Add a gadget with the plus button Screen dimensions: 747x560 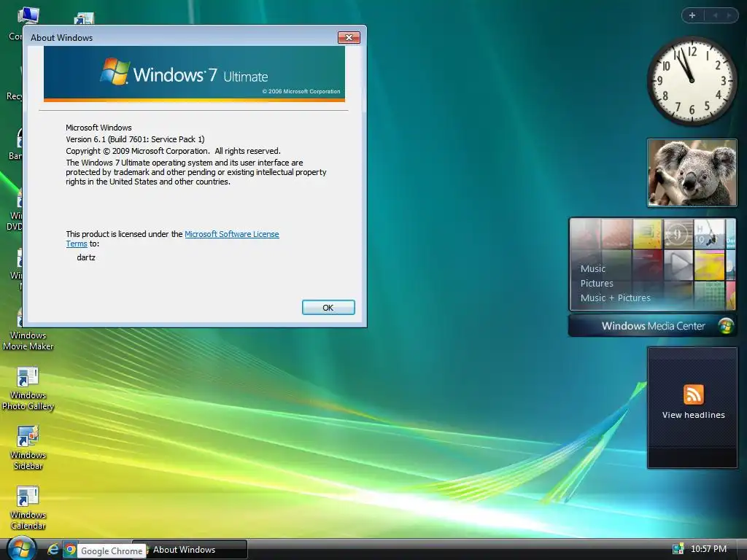point(692,15)
